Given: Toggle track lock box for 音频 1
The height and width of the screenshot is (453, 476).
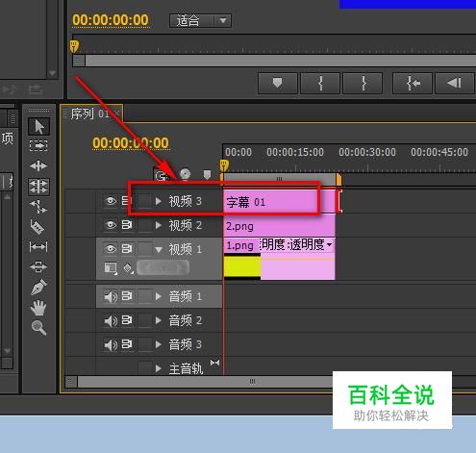Looking at the screenshot, I should [145, 296].
